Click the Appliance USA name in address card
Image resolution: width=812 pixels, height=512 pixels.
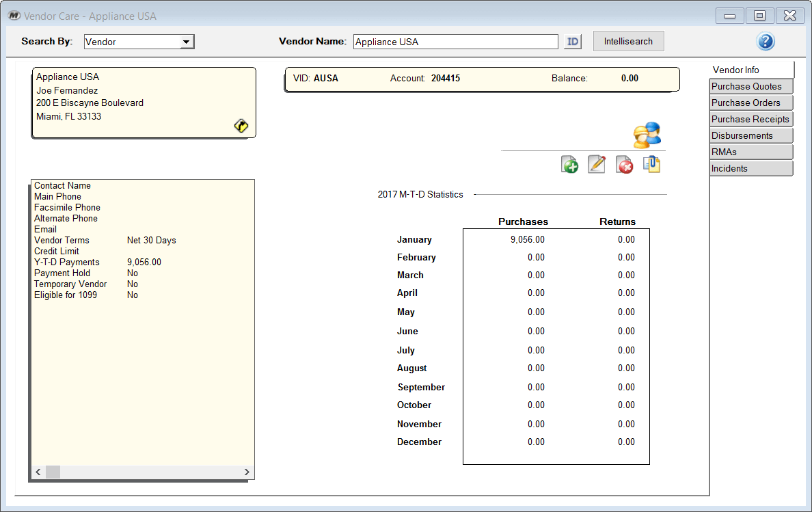(x=67, y=77)
